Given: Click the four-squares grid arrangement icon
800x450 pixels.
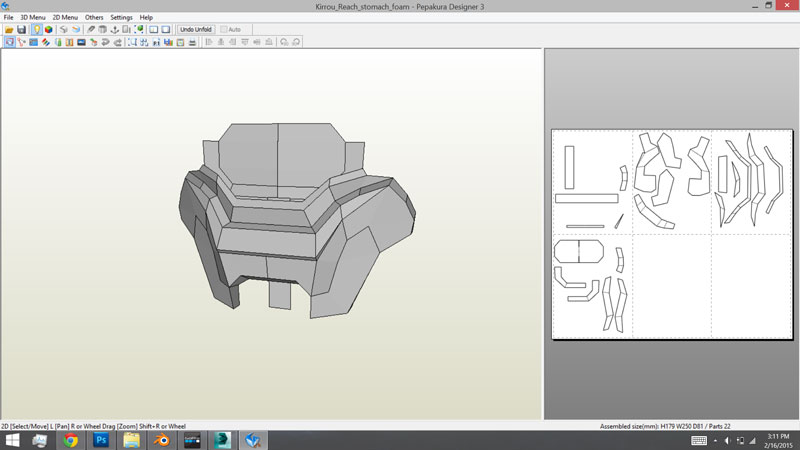Looking at the screenshot, I should point(144,42).
